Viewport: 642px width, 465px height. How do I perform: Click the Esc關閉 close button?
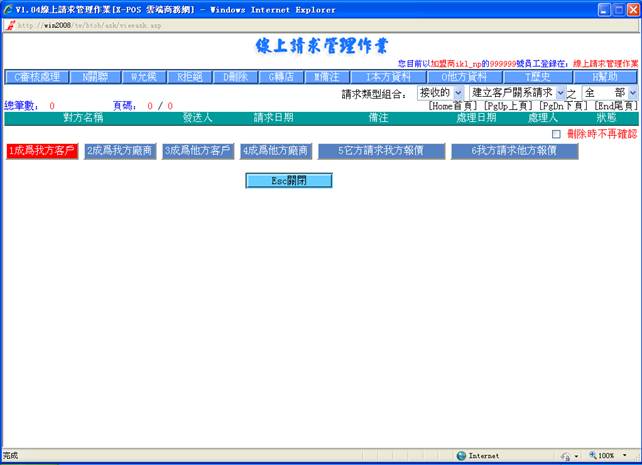pyautogui.click(x=288, y=181)
